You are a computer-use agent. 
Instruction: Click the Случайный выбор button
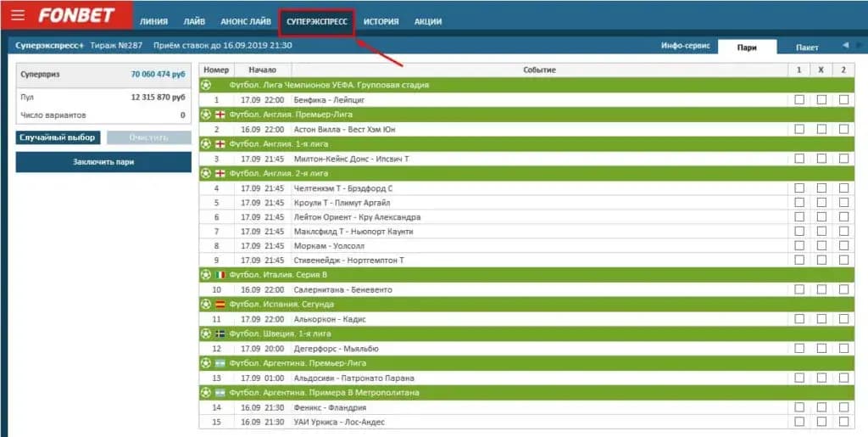[58, 137]
